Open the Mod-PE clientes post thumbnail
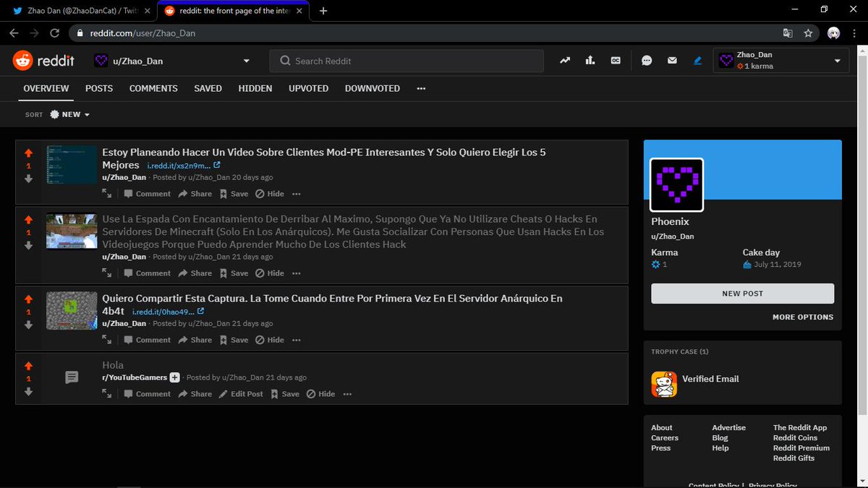Screen dimensions: 868x488 [x=72, y=165]
